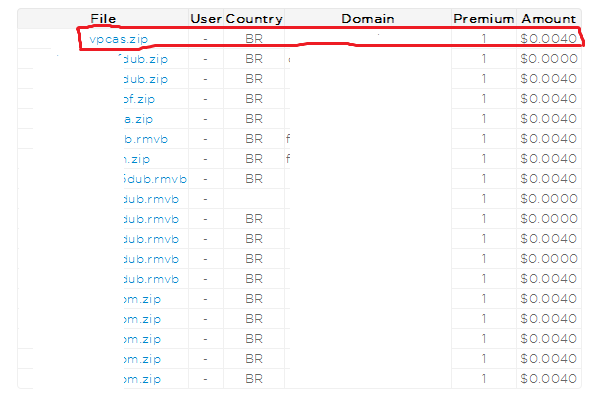Sort by the User column header
Screen dimensions: 593x406
coord(206,19)
